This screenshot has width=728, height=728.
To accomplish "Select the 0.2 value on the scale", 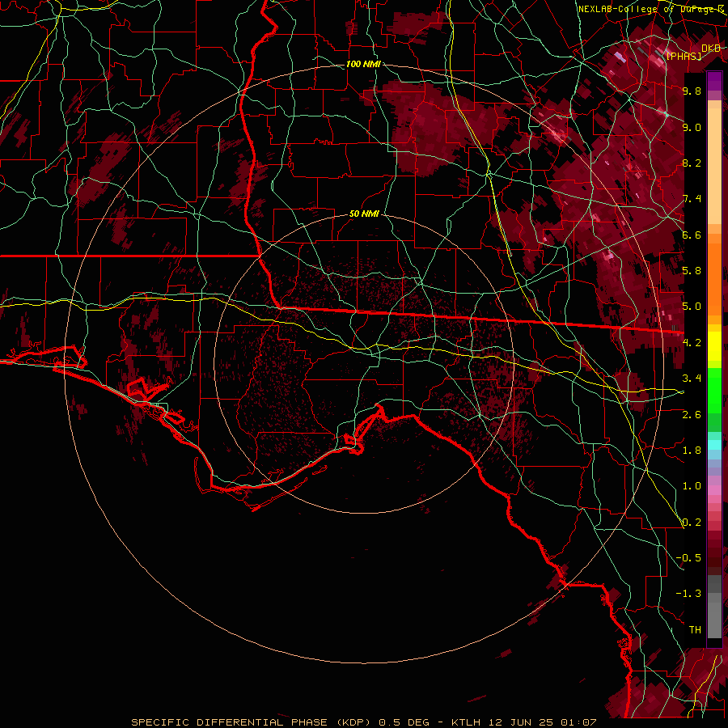I will coord(692,522).
